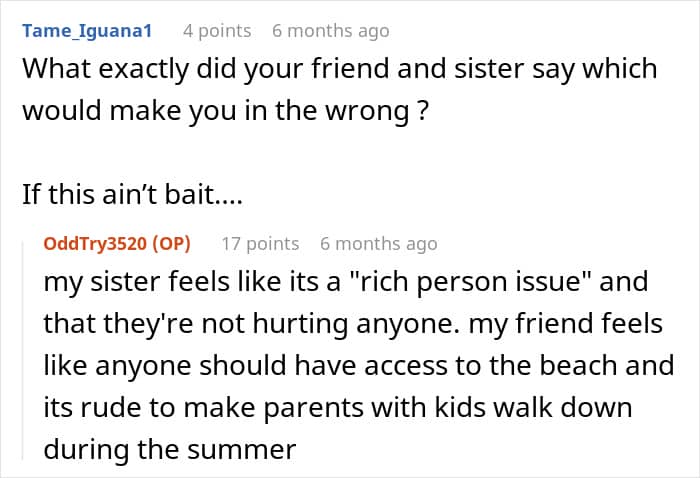Click the timestamp on Tame_Iguana1's comment
Image resolution: width=700 pixels, height=478 pixels.
pos(330,31)
